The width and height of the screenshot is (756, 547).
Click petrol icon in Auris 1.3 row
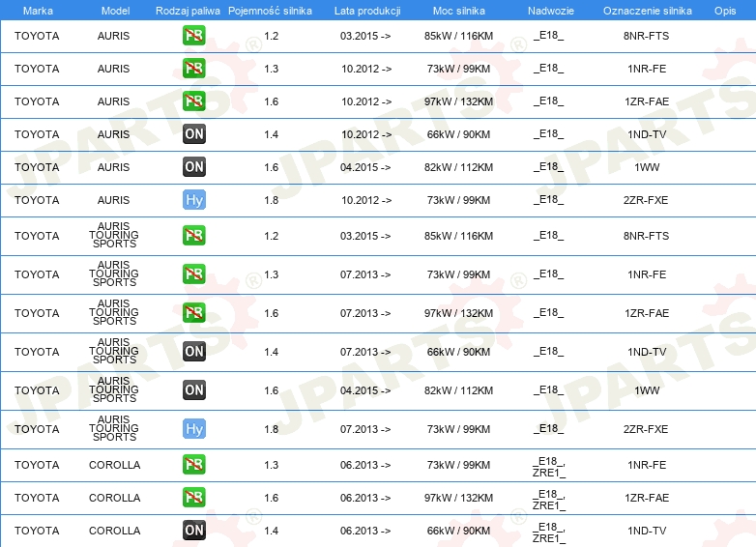pos(193,69)
